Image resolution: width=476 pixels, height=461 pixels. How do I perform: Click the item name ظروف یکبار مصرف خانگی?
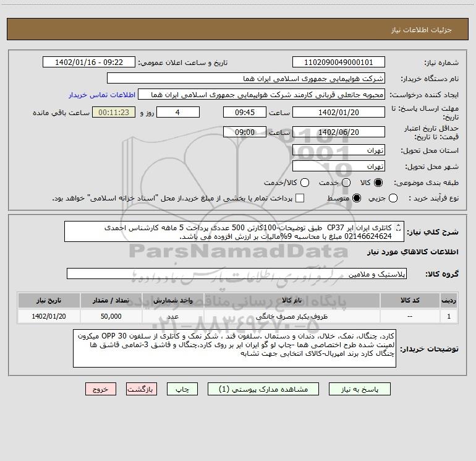[x=292, y=316]
